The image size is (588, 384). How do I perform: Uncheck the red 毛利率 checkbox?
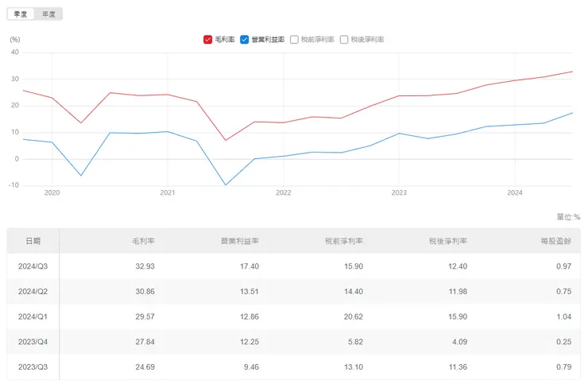208,39
